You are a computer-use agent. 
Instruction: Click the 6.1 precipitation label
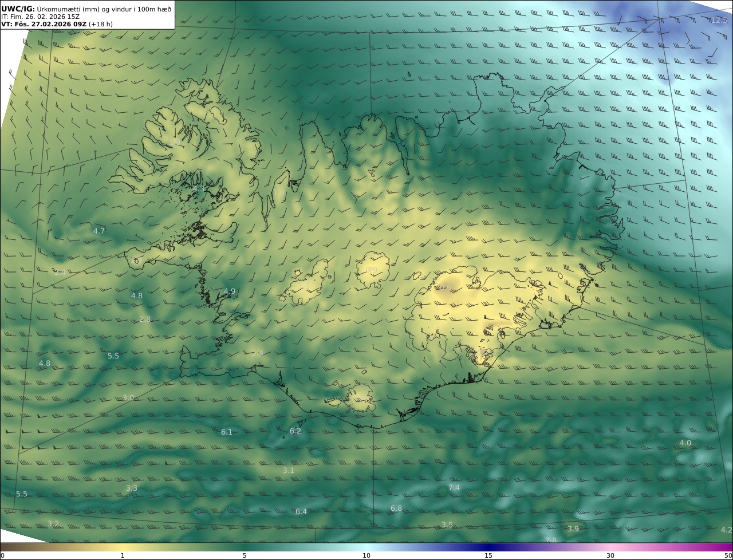point(227,432)
